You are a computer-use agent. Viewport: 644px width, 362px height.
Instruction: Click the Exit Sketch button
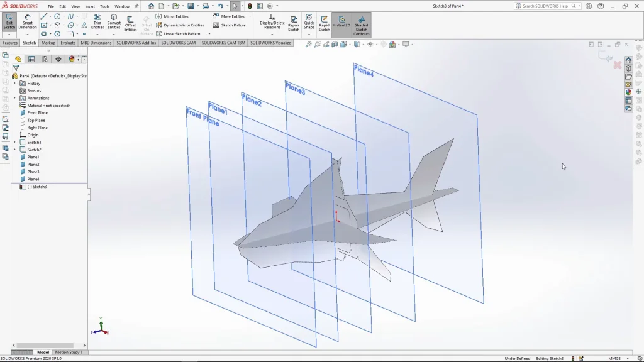click(x=9, y=23)
